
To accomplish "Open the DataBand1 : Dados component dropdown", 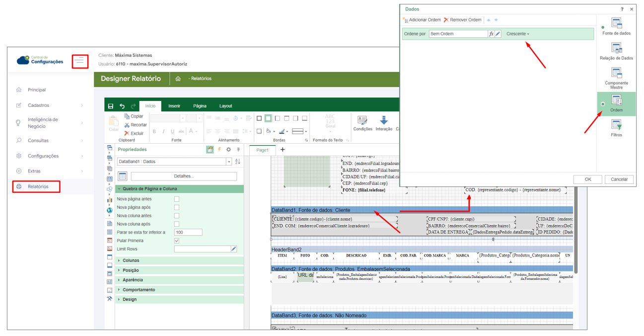I will click(229, 162).
